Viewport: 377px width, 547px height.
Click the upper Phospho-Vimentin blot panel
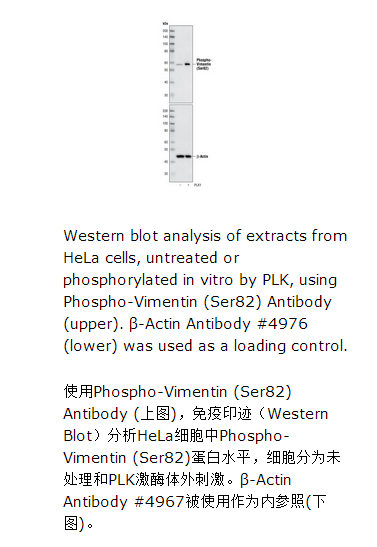coord(181,64)
